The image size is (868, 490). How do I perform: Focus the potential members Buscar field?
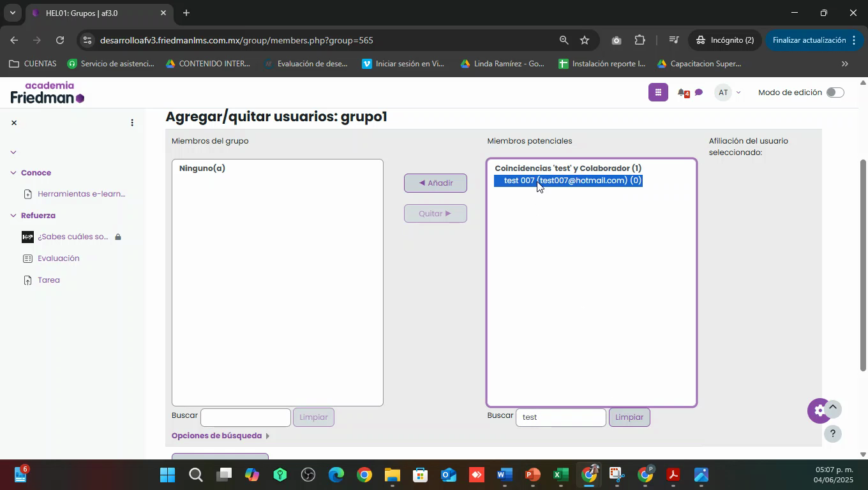click(x=561, y=417)
